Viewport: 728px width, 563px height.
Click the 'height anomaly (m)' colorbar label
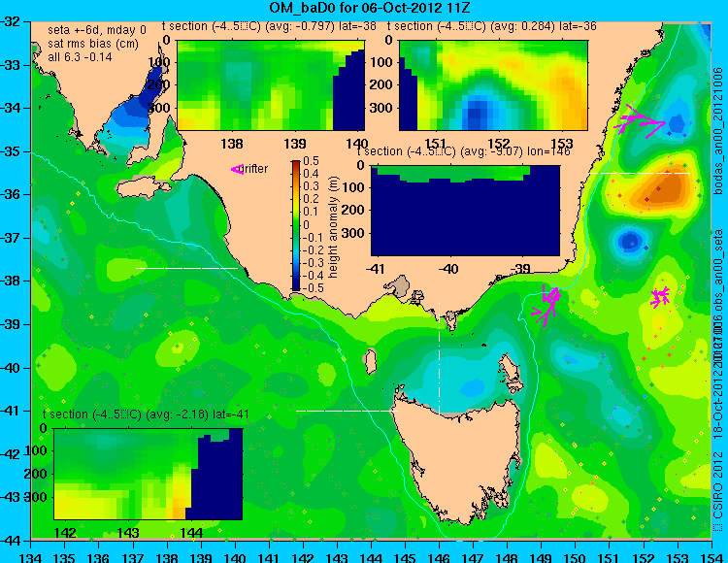tap(333, 227)
